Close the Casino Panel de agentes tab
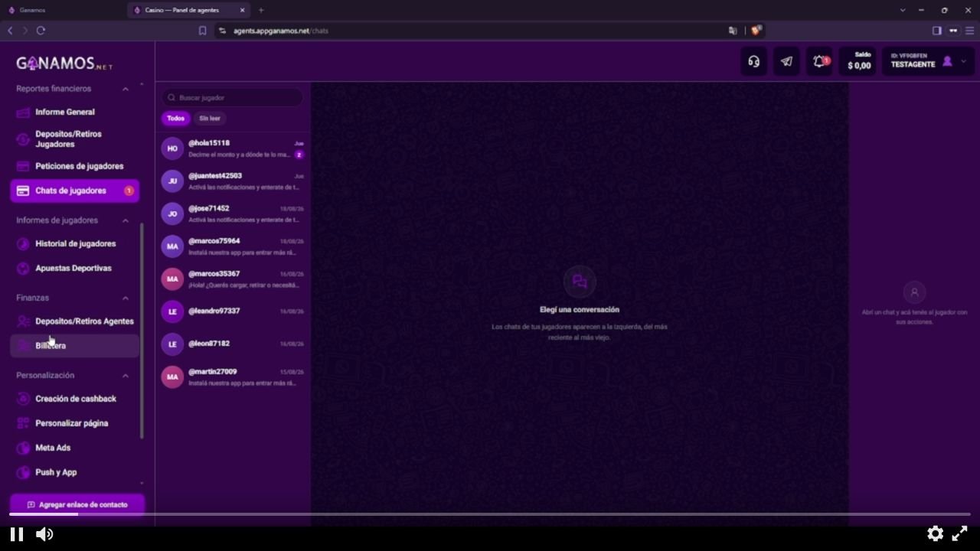The width and height of the screenshot is (980, 551). point(243,10)
